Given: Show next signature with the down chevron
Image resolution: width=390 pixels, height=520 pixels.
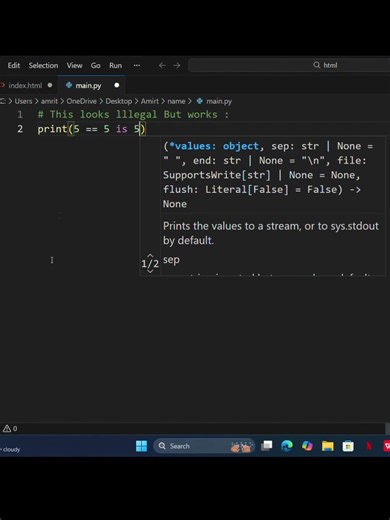Looking at the screenshot, I should point(150,271).
